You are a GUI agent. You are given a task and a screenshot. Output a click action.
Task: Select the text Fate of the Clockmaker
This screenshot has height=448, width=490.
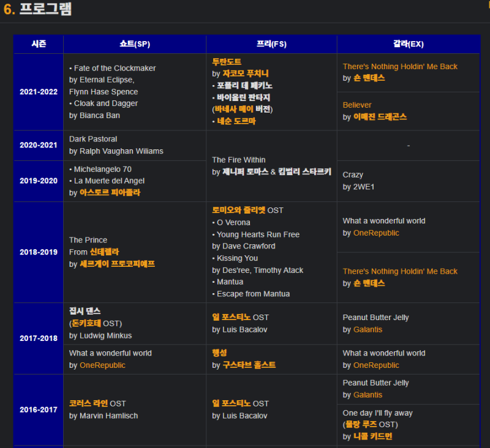point(115,68)
